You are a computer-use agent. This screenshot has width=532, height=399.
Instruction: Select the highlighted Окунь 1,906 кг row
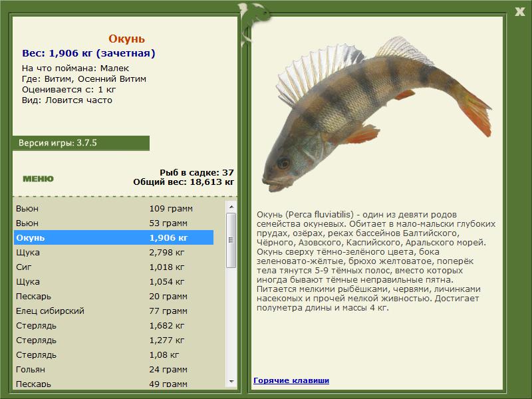114,237
